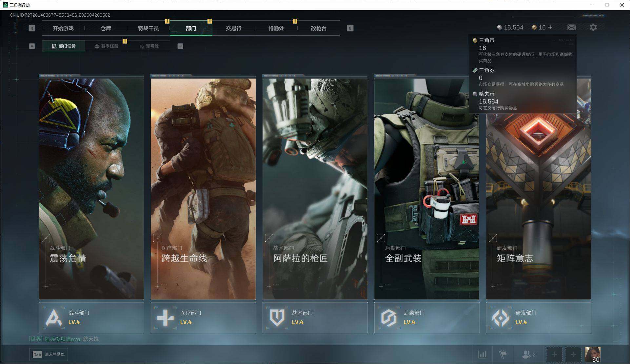The image size is (630, 364).
Task: Click the 后勤部门 LV.4 panel
Action: click(x=426, y=318)
